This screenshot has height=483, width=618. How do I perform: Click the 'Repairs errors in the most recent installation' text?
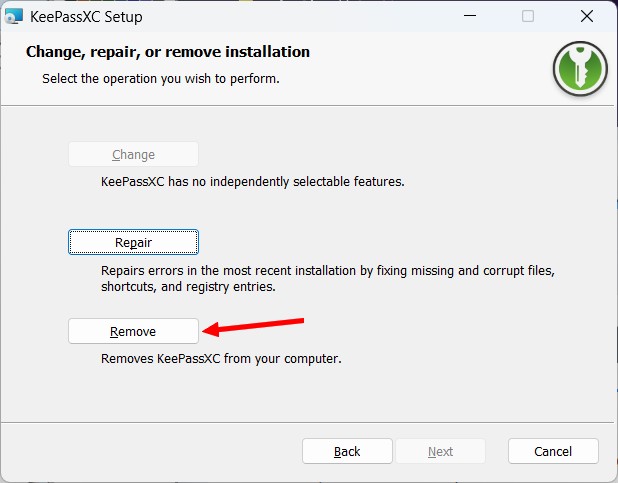(x=327, y=271)
